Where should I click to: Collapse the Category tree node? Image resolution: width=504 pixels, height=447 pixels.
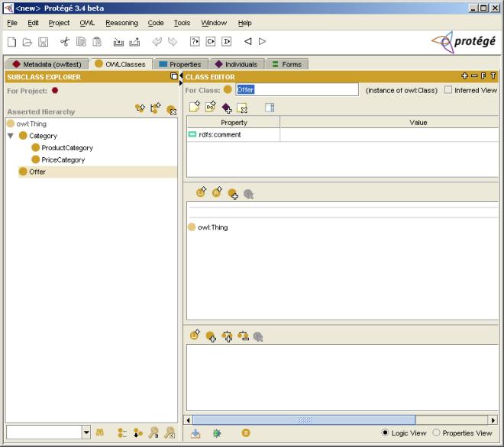pyautogui.click(x=11, y=136)
